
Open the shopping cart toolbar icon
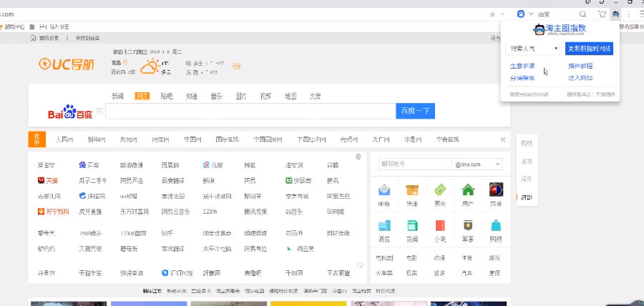pos(602,14)
